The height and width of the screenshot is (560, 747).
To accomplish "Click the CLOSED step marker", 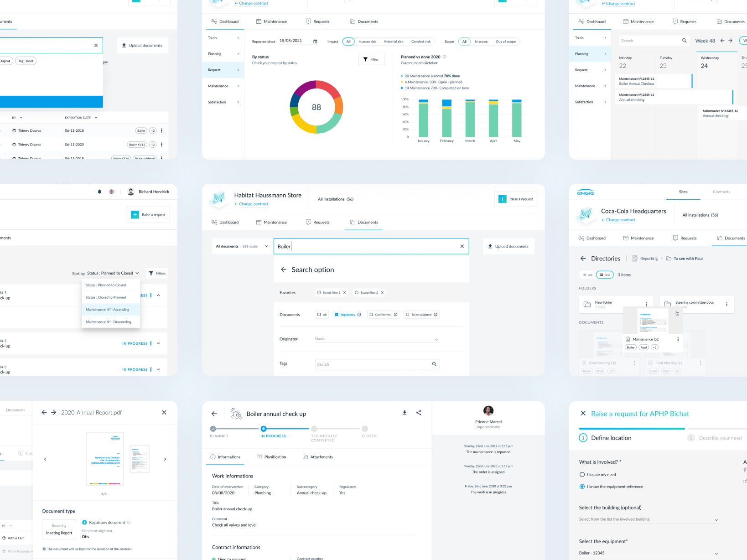I will pyautogui.click(x=365, y=429).
